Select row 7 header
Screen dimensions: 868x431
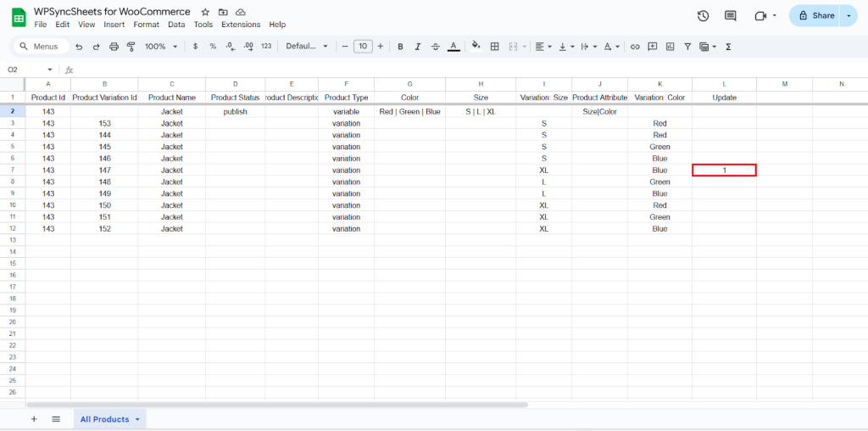coord(13,170)
